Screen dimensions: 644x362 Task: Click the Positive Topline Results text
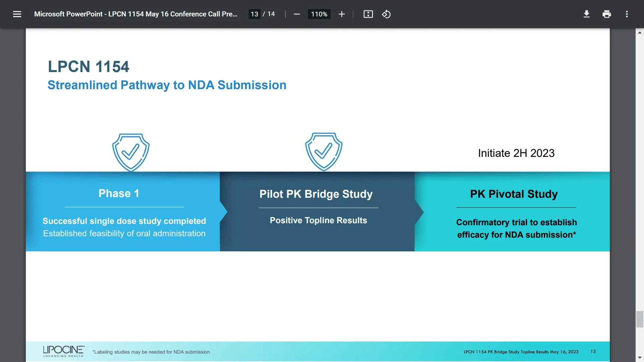pyautogui.click(x=318, y=220)
